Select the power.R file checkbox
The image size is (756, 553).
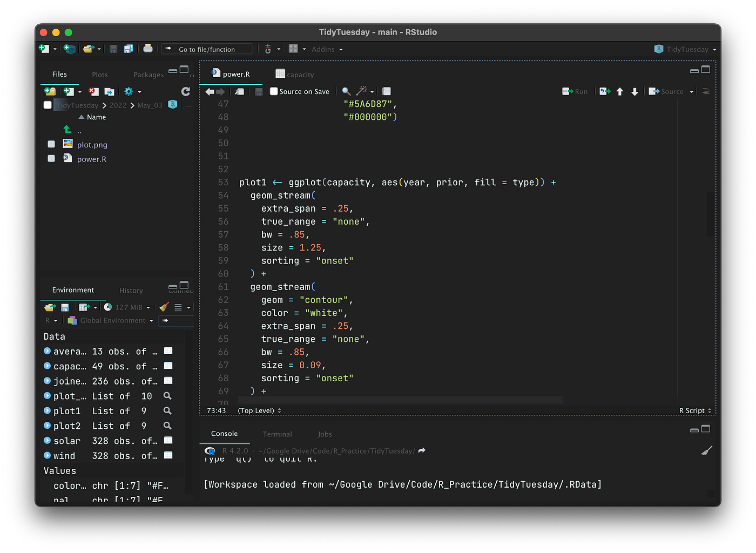[x=51, y=159]
